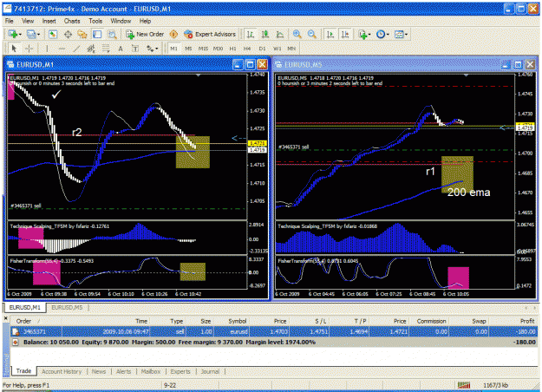The image size is (542, 392).
Task: Open the Navigator panel icon
Action: [82, 34]
